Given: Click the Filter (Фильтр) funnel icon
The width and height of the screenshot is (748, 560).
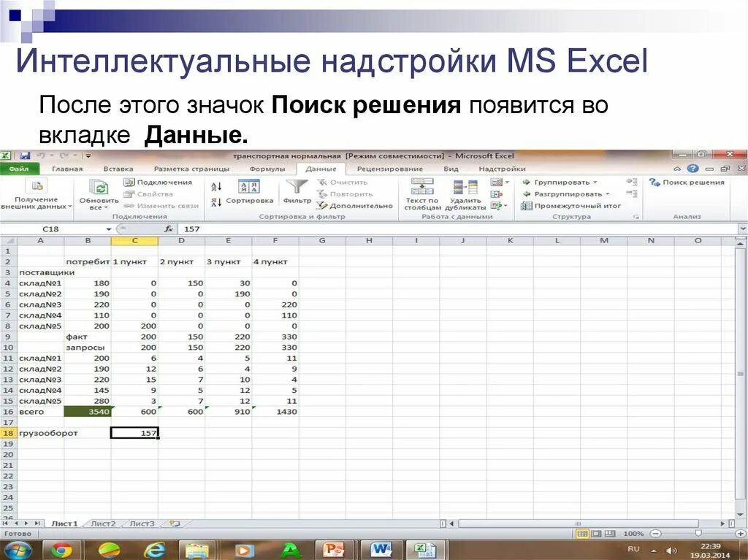Looking at the screenshot, I should click(x=297, y=188).
